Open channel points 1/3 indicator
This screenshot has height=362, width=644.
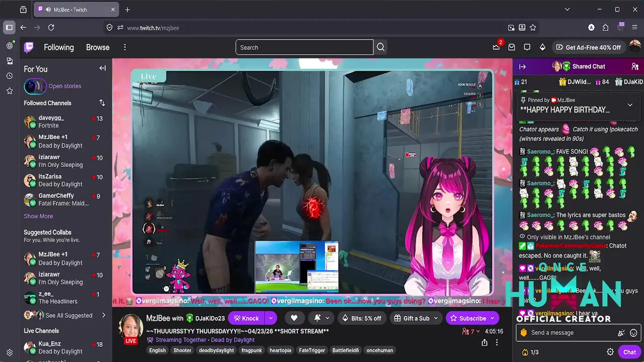point(530,352)
